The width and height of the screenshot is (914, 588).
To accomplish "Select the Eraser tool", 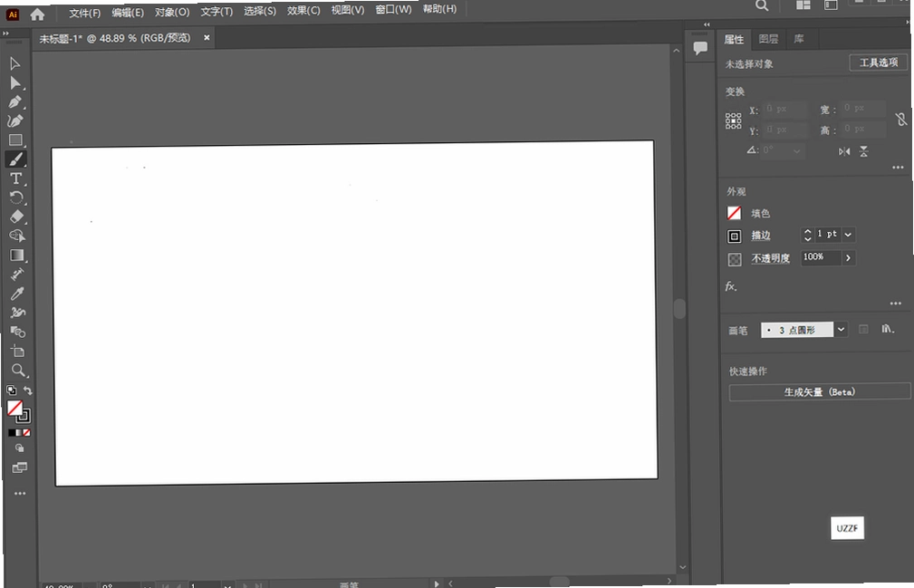I will (17, 217).
